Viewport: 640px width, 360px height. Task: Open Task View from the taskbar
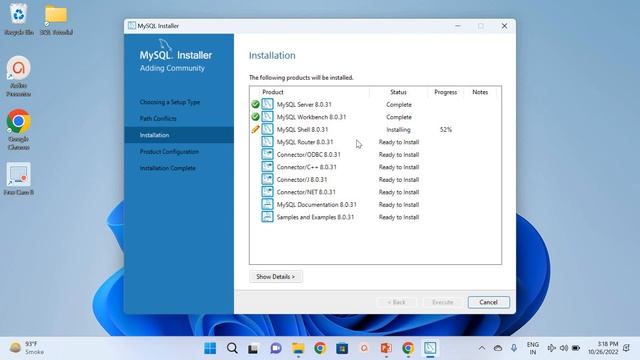point(253,348)
